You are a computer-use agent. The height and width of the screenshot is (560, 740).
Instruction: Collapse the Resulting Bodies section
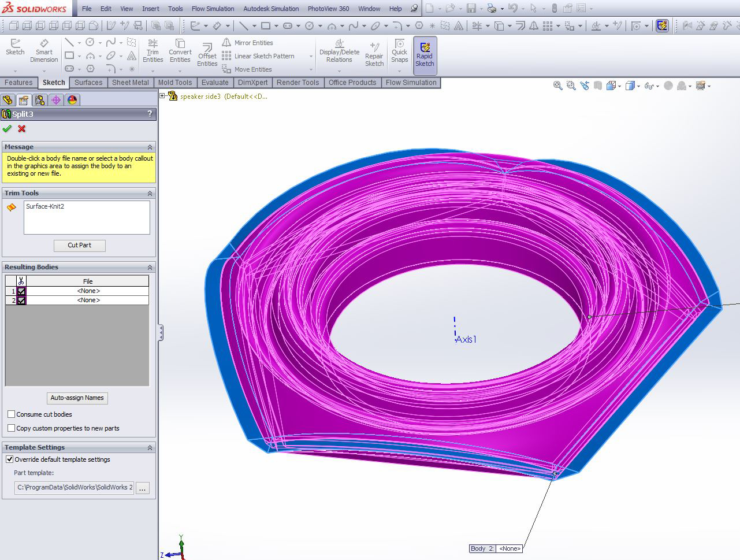(150, 267)
